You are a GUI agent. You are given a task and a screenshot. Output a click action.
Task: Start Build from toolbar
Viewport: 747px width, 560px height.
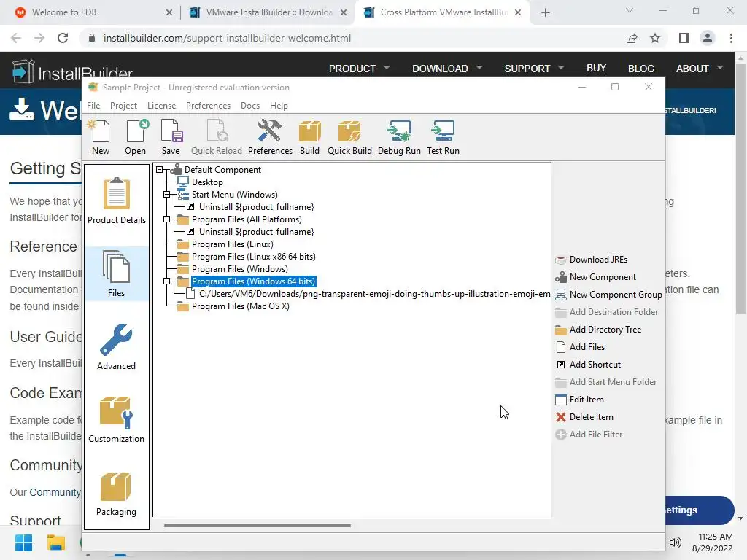(x=309, y=137)
